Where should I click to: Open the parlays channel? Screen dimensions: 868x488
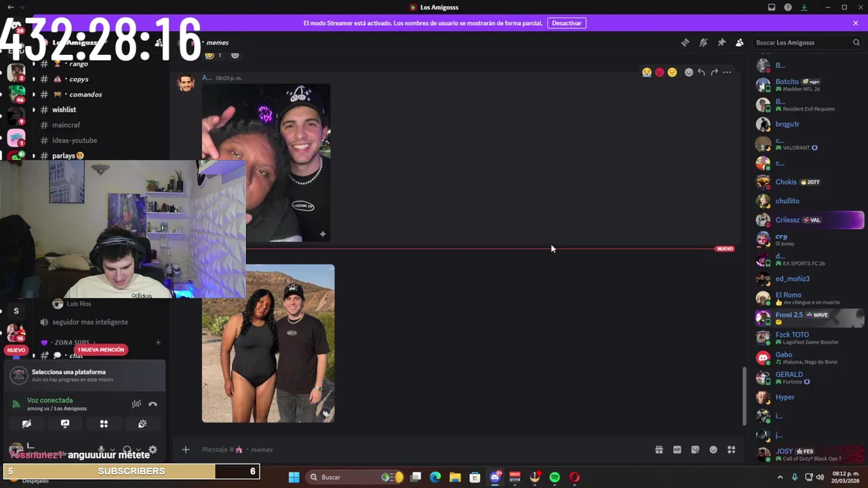[x=68, y=155]
